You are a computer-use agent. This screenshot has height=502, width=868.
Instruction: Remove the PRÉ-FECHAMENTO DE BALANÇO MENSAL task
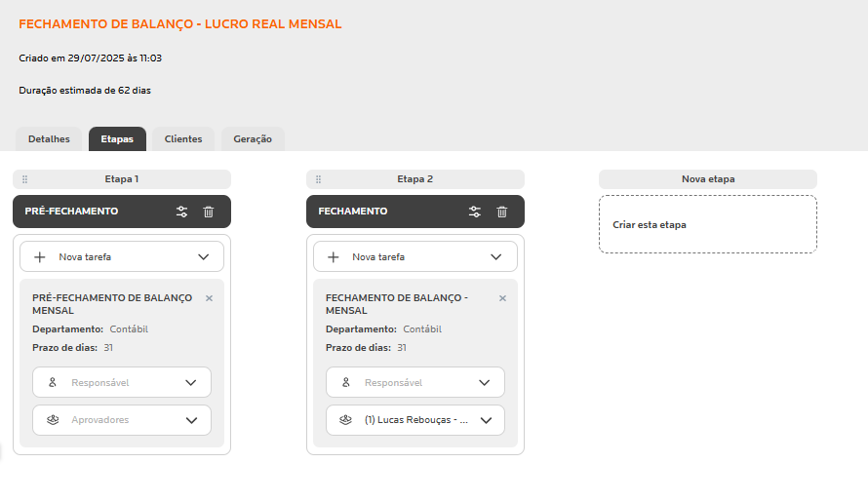209,298
